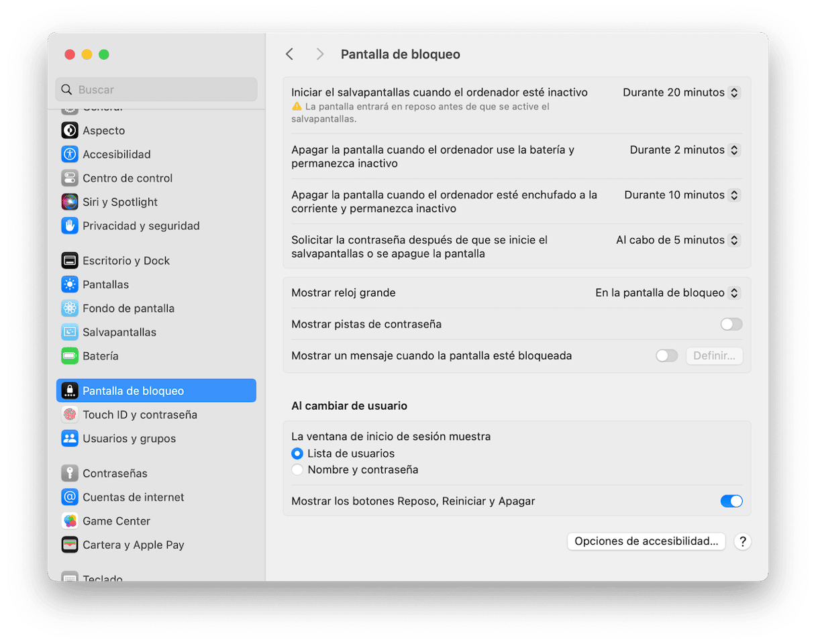Viewport: 816px width, 644px height.
Task: Click the Escritorio y Dock icon
Action: [x=70, y=261]
